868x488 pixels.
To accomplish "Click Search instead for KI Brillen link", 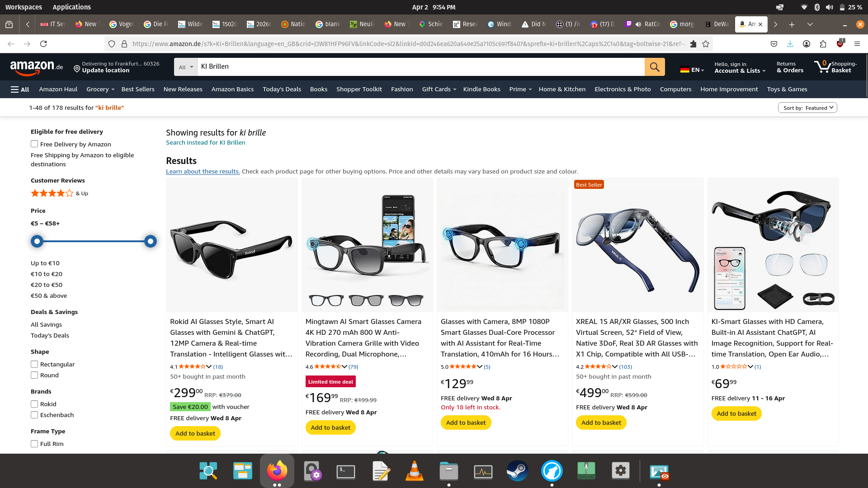I will (x=206, y=143).
